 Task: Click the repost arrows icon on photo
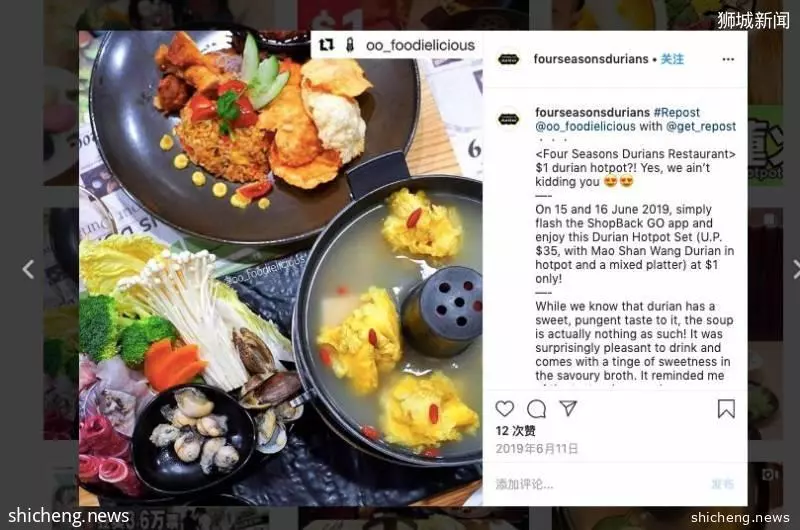click(x=327, y=45)
